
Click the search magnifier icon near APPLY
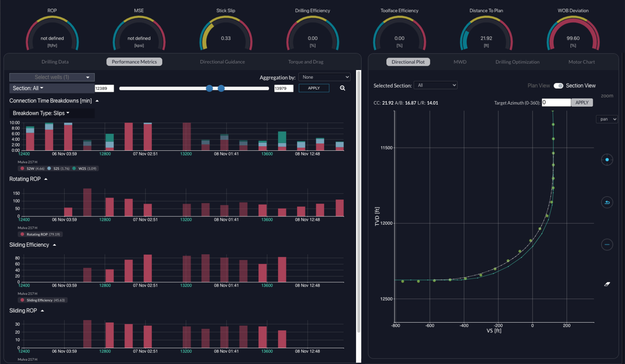pyautogui.click(x=342, y=88)
